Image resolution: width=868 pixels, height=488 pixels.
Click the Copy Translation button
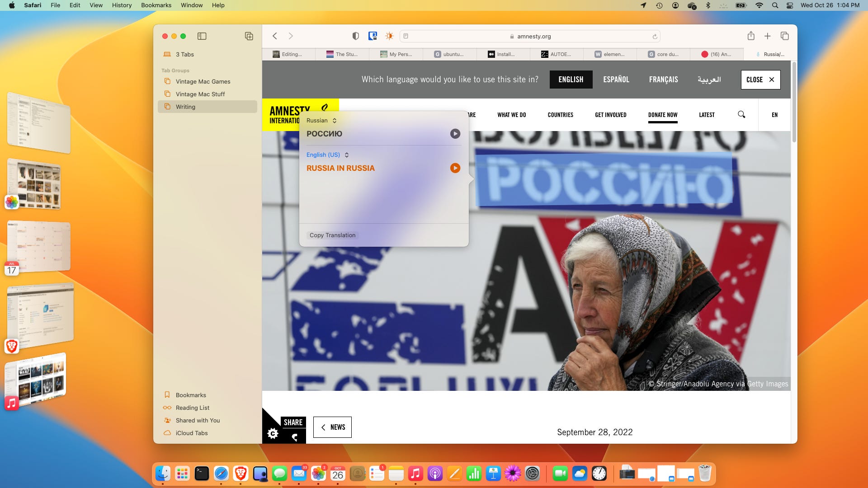click(x=333, y=235)
